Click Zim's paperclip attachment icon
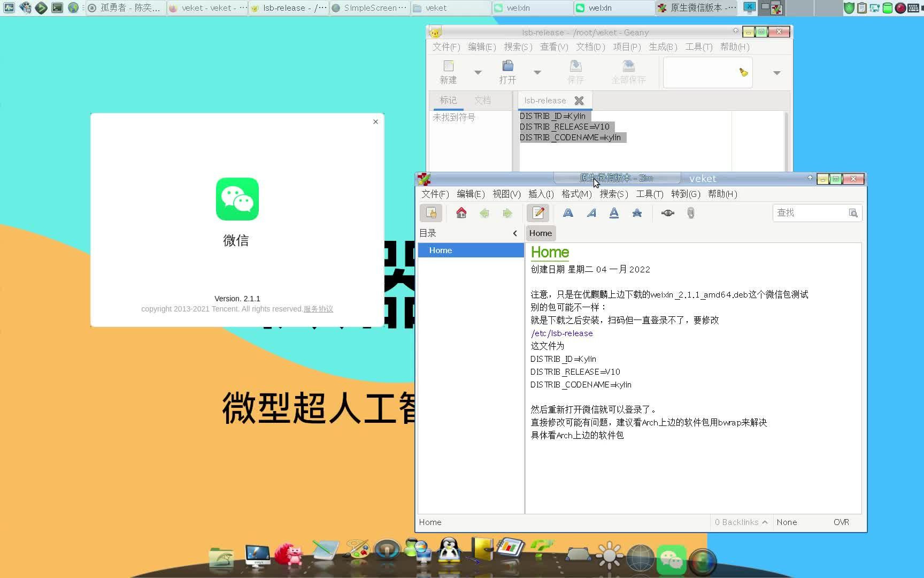This screenshot has width=924, height=578. point(691,213)
